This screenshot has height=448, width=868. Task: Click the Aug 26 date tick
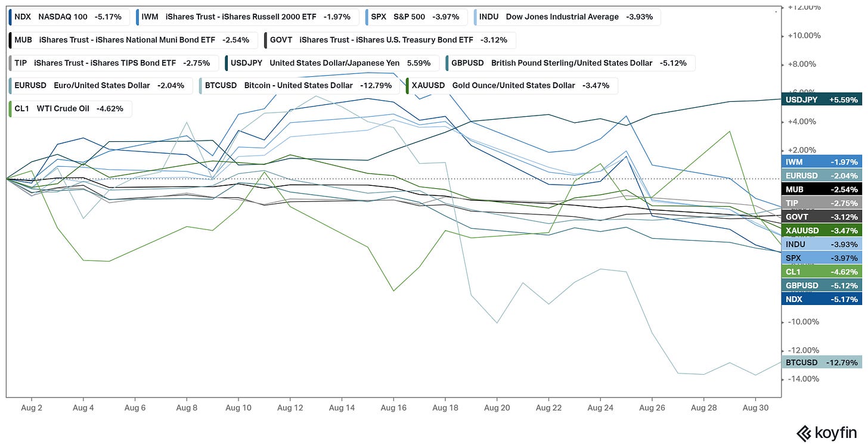tap(652, 407)
